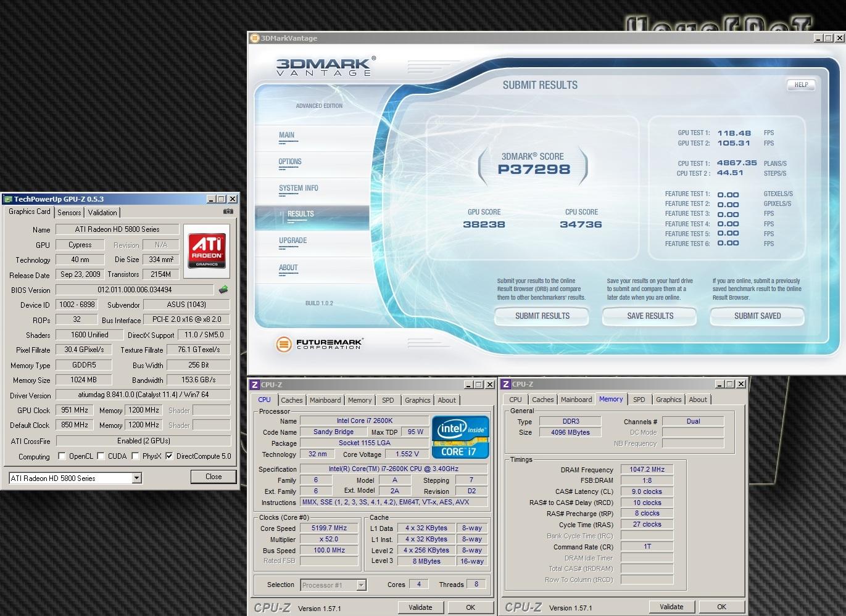Click the Command Rate 1T value
The width and height of the screenshot is (846, 616).
(x=647, y=546)
